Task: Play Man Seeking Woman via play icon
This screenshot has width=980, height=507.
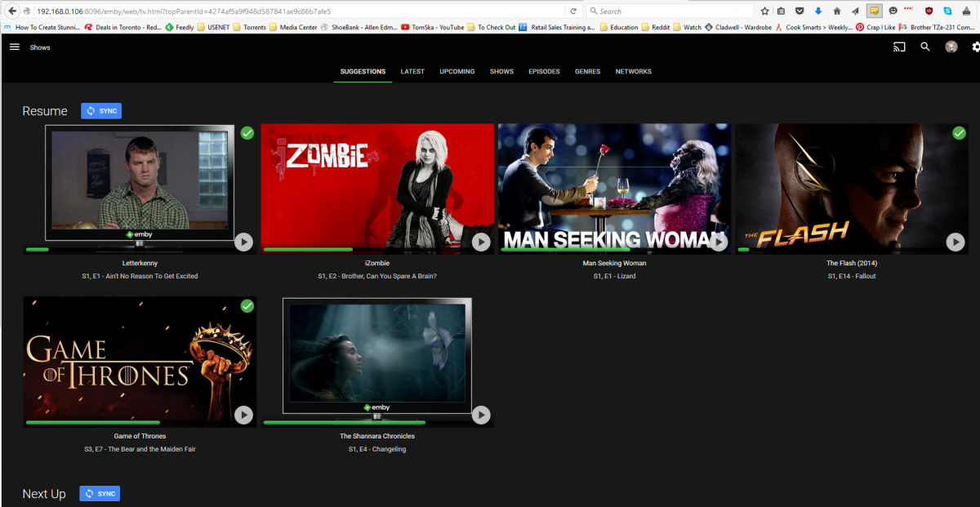Action: pos(718,242)
